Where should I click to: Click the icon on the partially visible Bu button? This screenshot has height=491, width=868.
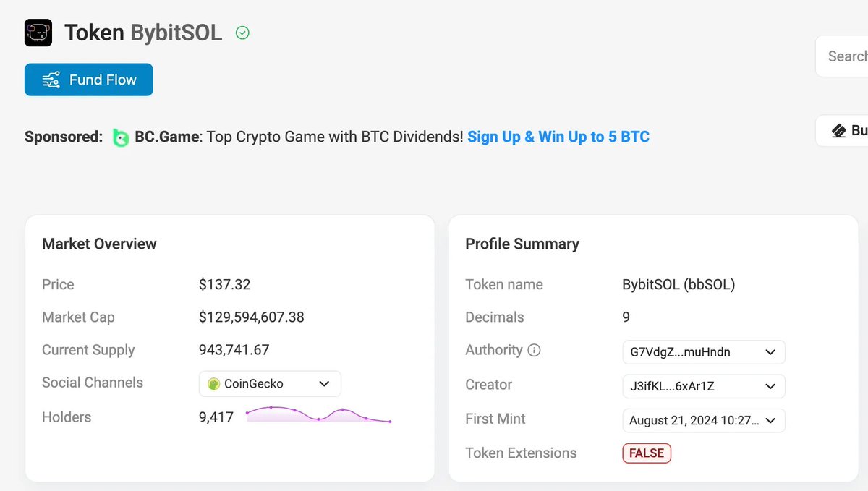[x=839, y=131]
